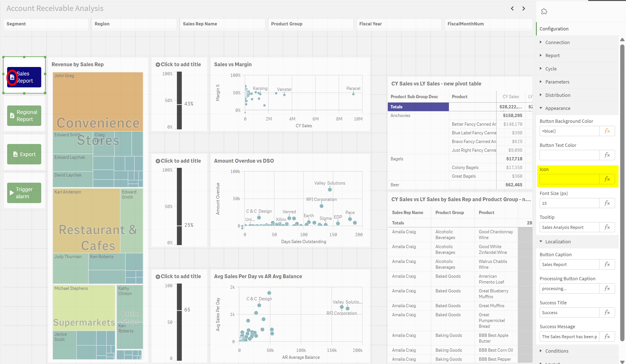This screenshot has width=626, height=364.
Task: Click the Button Text Color input field
Action: pos(569,155)
